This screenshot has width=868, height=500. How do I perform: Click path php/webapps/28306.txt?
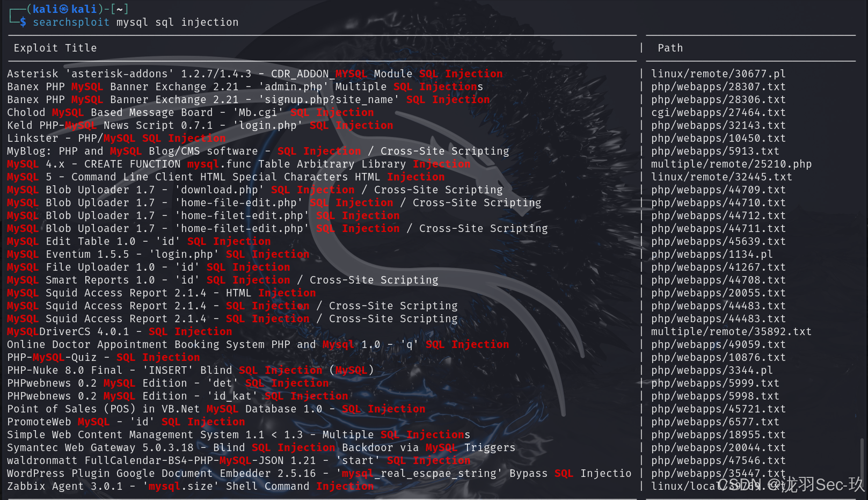coord(718,99)
